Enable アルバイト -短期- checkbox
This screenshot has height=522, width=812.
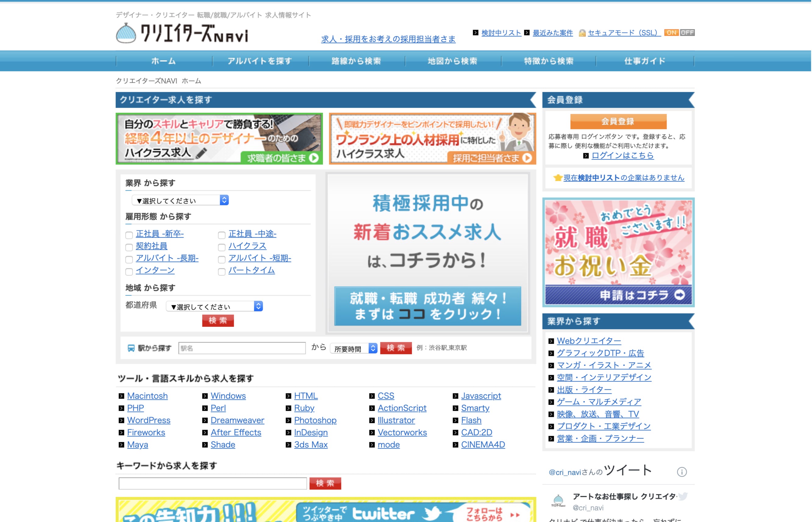point(222,259)
